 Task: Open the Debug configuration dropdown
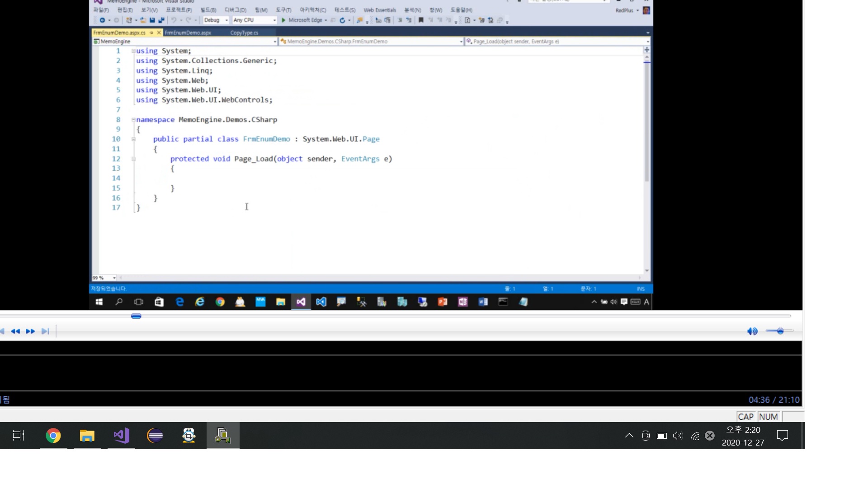point(216,20)
